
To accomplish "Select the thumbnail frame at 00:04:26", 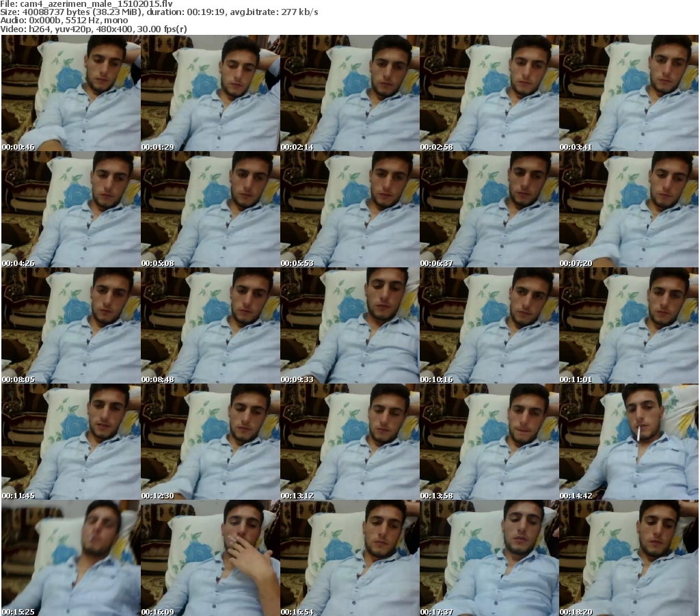I will pos(71,209).
